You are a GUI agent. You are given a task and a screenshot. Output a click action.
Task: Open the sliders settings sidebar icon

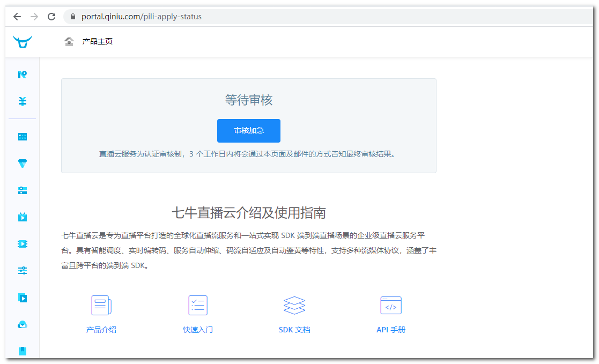[23, 271]
